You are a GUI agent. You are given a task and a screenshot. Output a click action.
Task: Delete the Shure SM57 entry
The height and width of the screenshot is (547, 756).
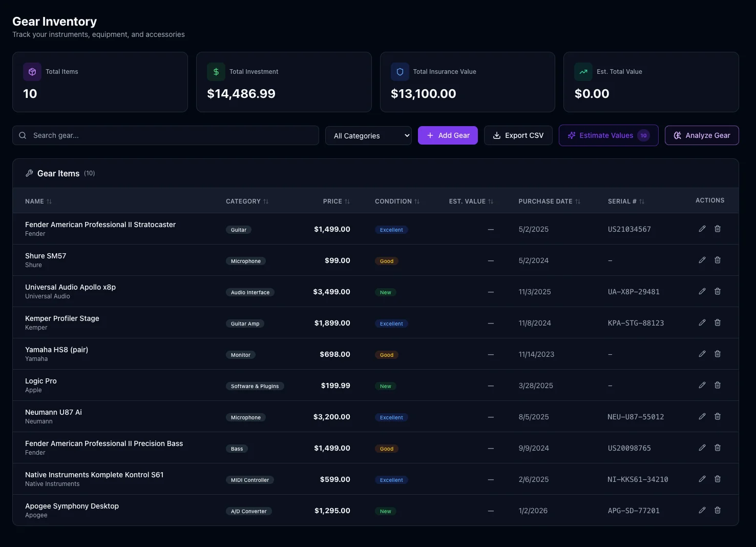718,260
